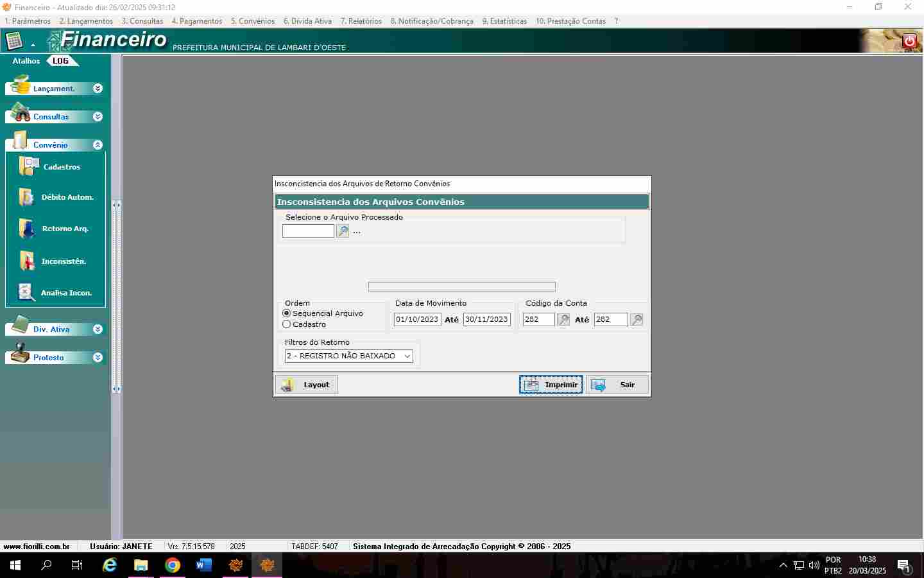This screenshot has width=924, height=578.
Task: Expand the Div. Ativa sidebar section
Action: [x=98, y=329]
